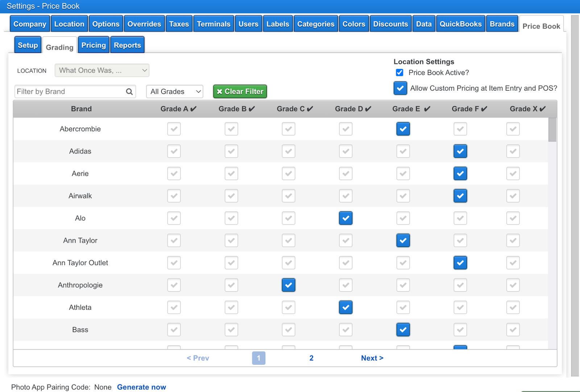The image size is (580, 392).
Task: Open the Location dropdown
Action: pos(102,70)
